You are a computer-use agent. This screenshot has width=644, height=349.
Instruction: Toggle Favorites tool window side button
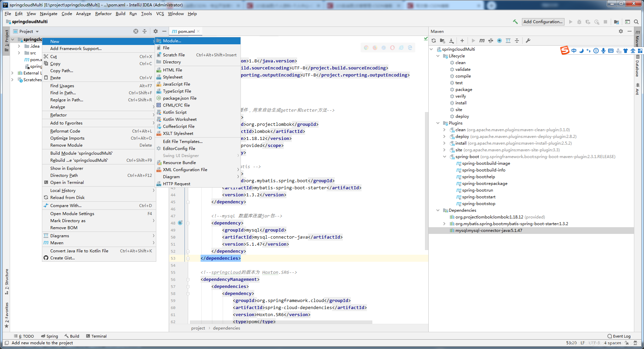(6, 315)
